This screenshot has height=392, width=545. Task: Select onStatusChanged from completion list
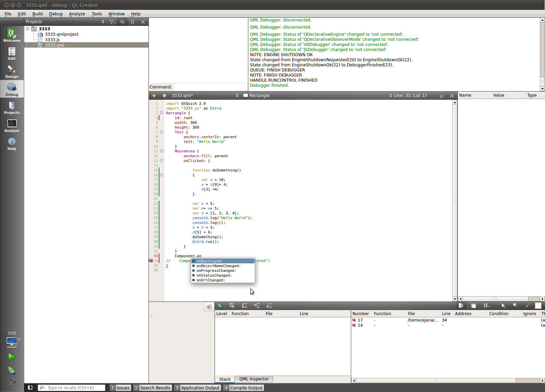[x=214, y=276]
